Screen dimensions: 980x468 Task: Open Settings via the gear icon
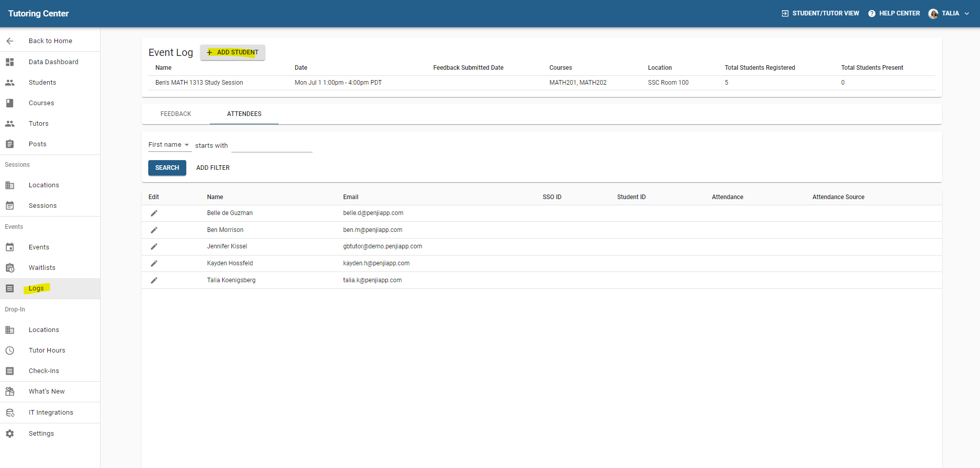(x=10, y=434)
